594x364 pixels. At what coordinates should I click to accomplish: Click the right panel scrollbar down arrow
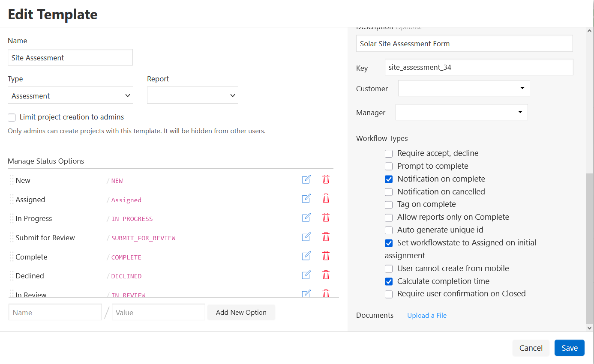tap(590, 328)
